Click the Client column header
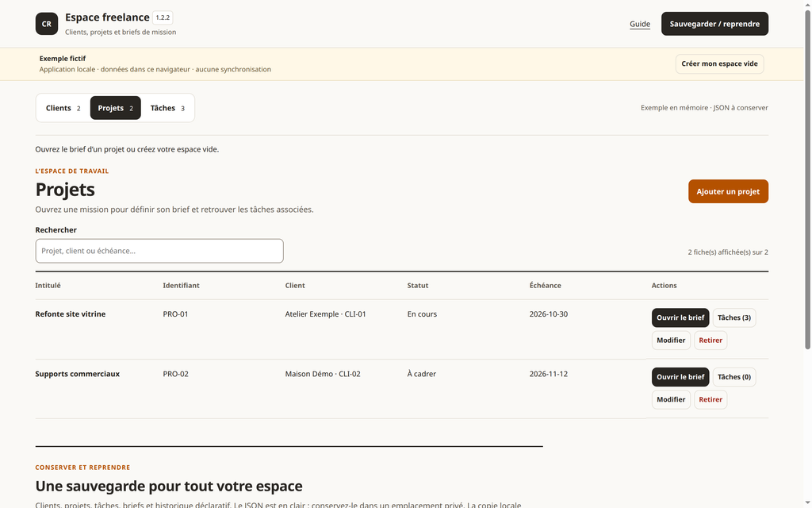Screen dimensions: 812x508 coord(295,286)
